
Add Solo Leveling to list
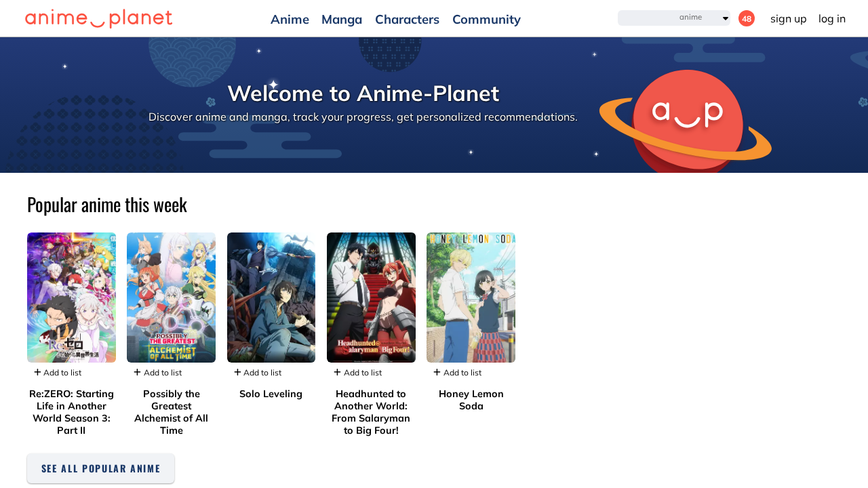[x=258, y=372]
